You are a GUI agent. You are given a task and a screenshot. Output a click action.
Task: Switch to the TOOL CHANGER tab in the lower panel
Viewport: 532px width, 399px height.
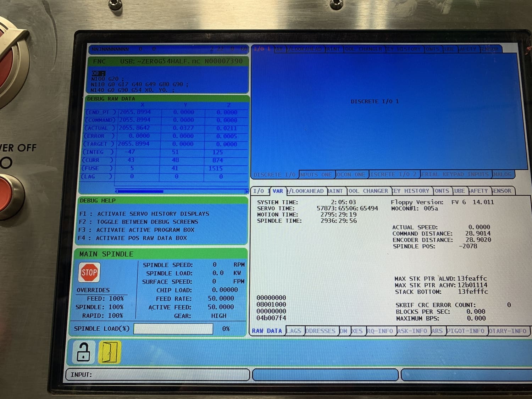click(x=368, y=191)
